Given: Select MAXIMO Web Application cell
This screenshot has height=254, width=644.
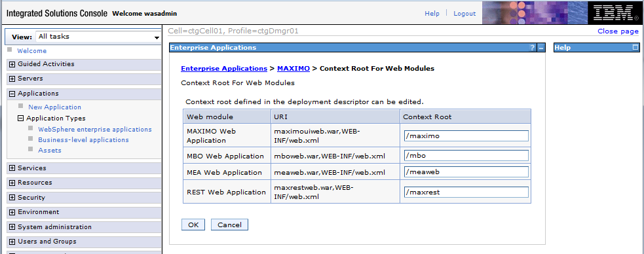Looking at the screenshot, I should (227, 136).
